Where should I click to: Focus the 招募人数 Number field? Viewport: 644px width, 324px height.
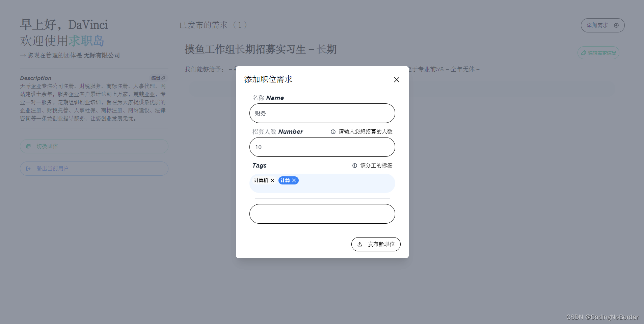click(322, 147)
